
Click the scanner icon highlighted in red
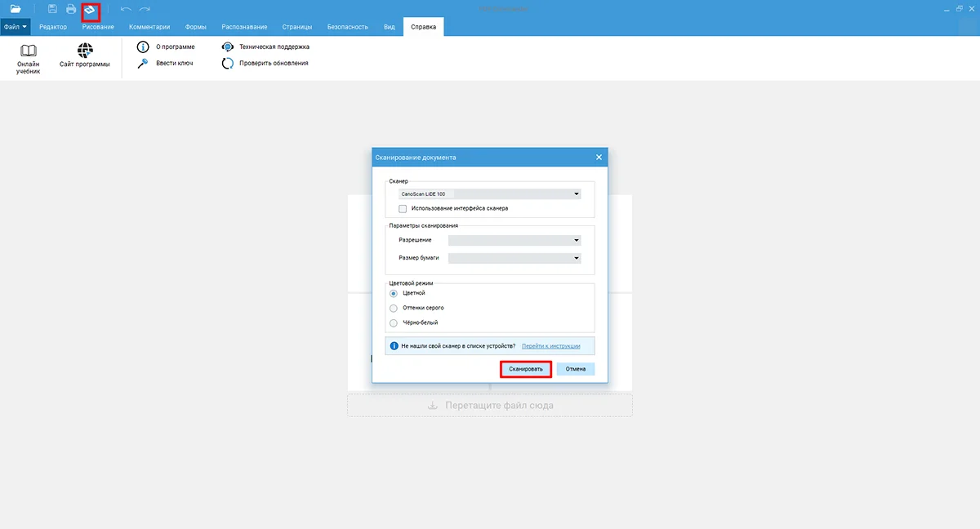[x=90, y=10]
